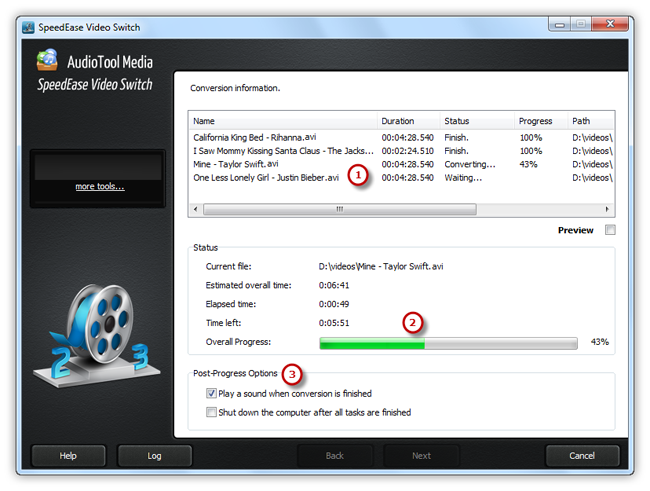650x491 pixels.
Task: Click the Converting... status cell
Action: click(470, 164)
